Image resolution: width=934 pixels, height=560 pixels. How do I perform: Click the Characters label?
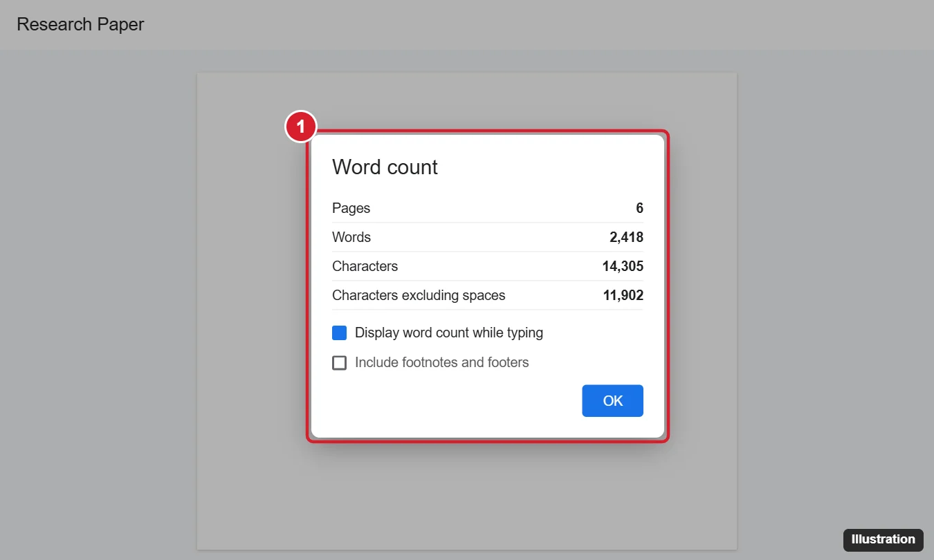[x=365, y=266]
